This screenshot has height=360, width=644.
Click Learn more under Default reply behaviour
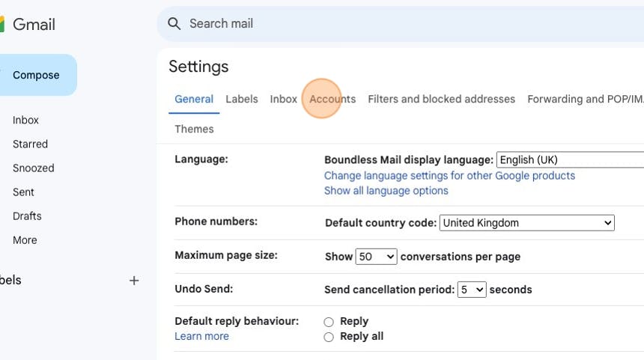(x=201, y=336)
